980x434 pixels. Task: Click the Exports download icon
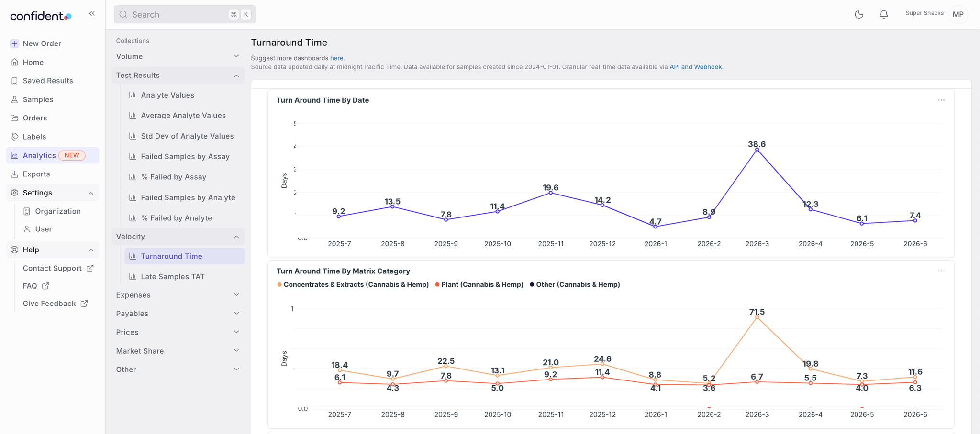14,174
